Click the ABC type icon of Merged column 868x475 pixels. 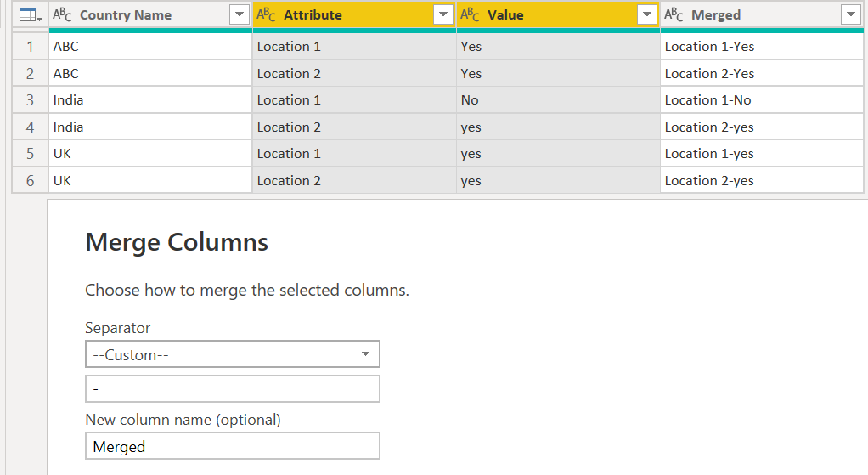click(x=674, y=15)
